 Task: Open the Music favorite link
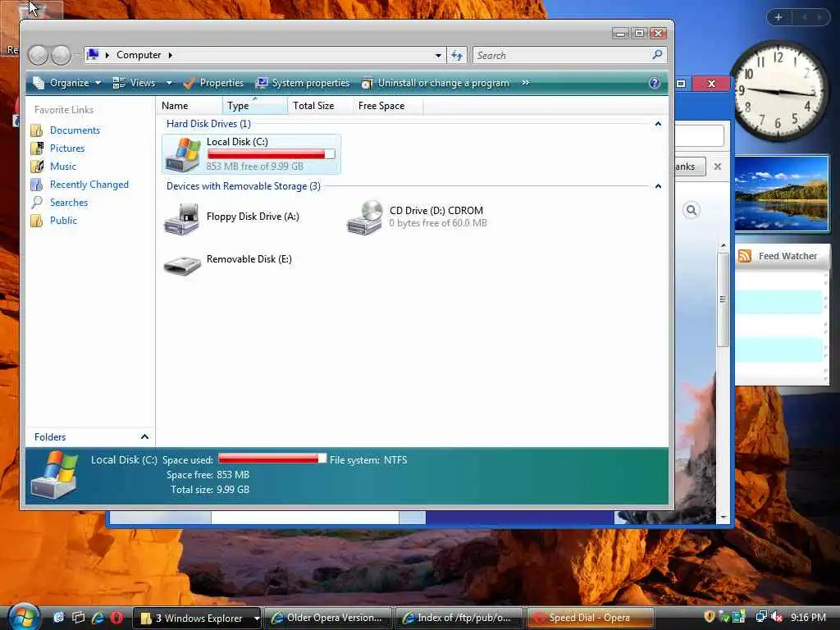pyautogui.click(x=62, y=167)
